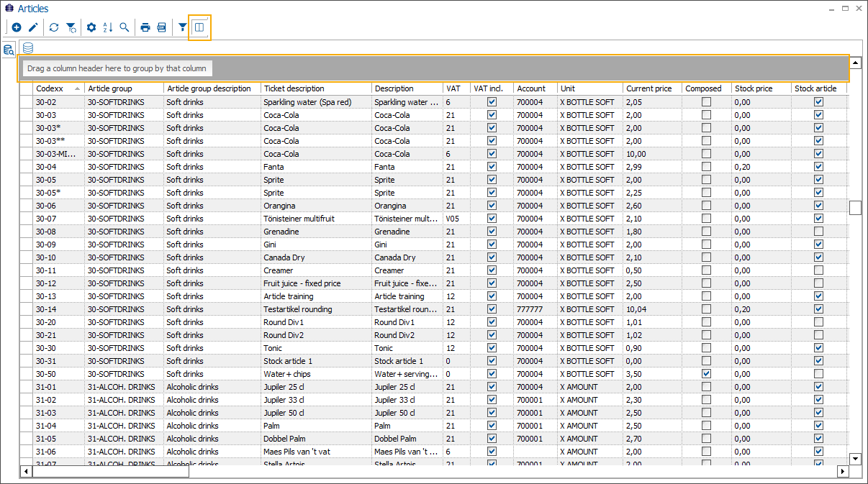Click the vertical scrollbar down arrow
Screen dimensions: 868x484
[x=855, y=458]
